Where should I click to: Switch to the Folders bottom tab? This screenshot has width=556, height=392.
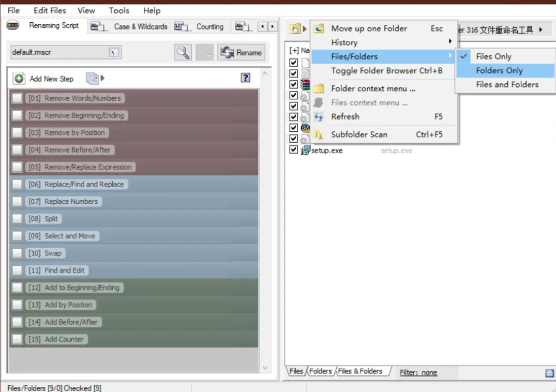[x=320, y=371]
